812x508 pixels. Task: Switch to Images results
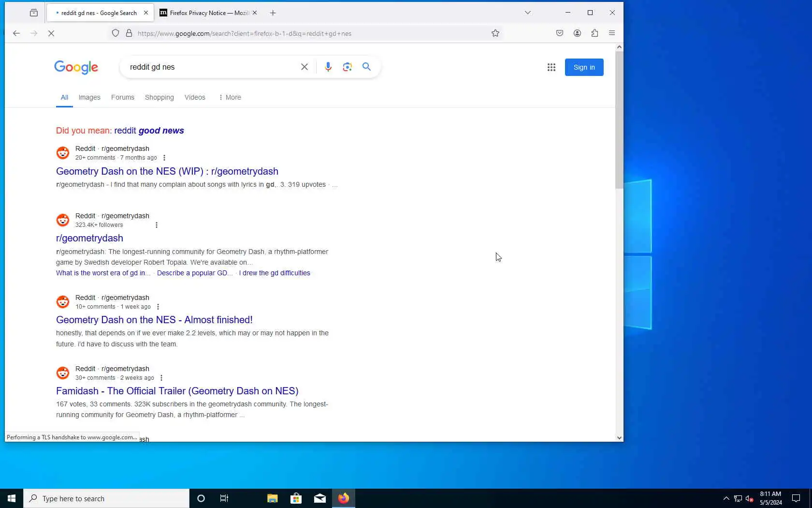89,97
